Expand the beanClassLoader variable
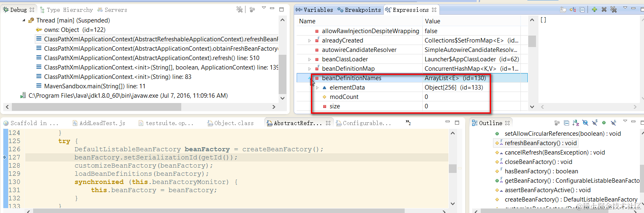644x213 pixels. pos(310,59)
